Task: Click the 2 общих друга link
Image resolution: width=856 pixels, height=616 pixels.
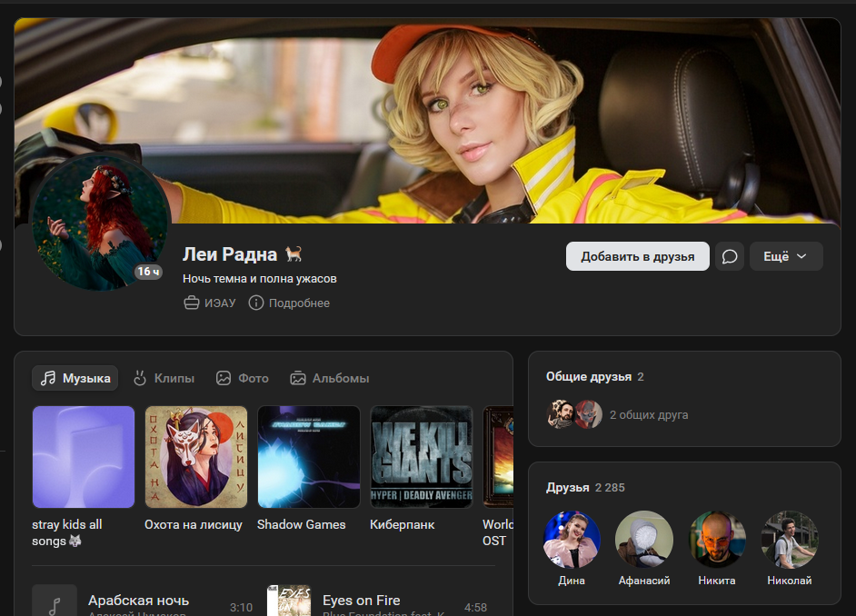Action: pos(649,414)
